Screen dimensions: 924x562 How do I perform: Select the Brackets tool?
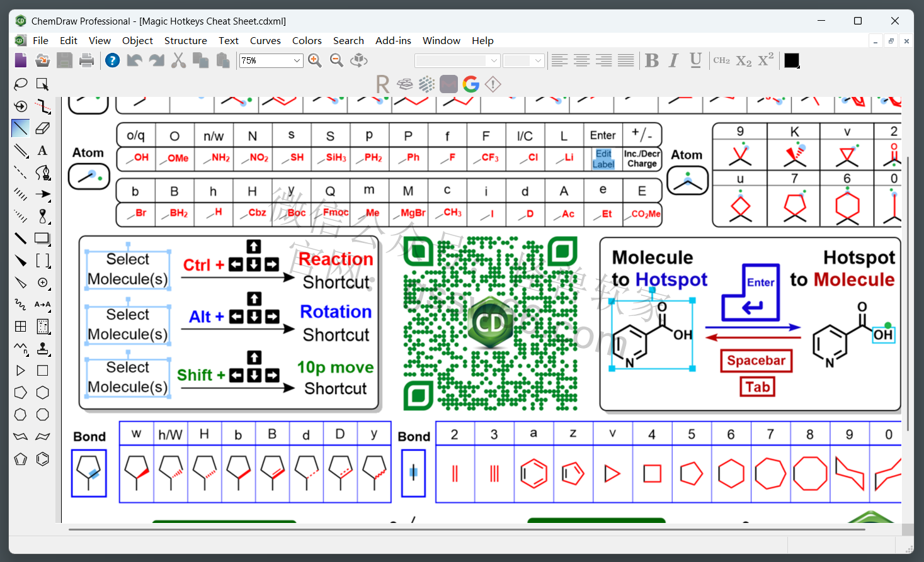(42, 261)
